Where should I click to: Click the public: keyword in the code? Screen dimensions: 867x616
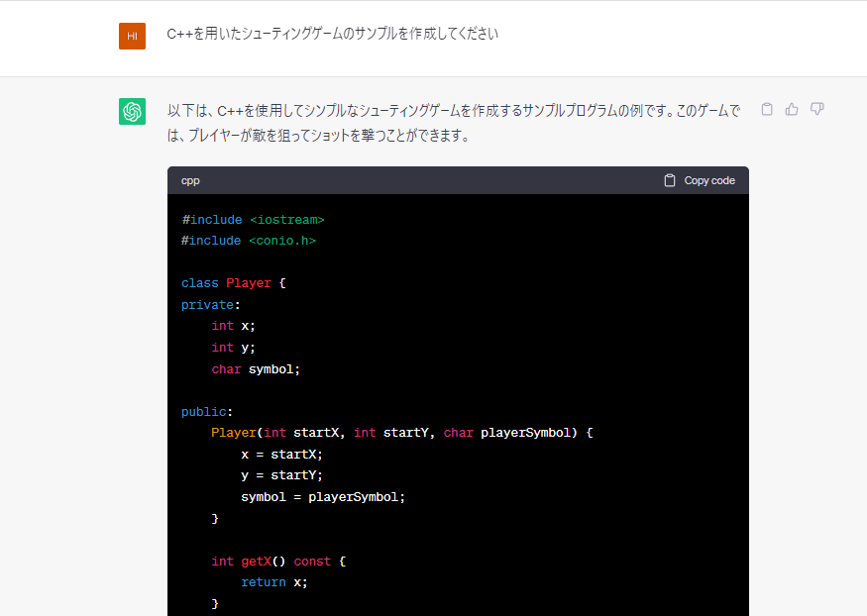pos(207,411)
